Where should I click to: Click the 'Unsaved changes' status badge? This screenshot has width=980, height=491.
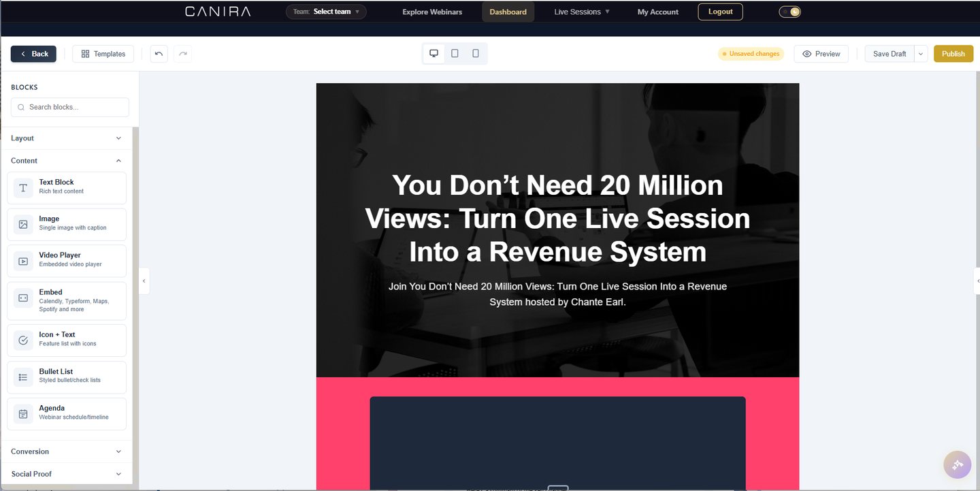tap(751, 54)
